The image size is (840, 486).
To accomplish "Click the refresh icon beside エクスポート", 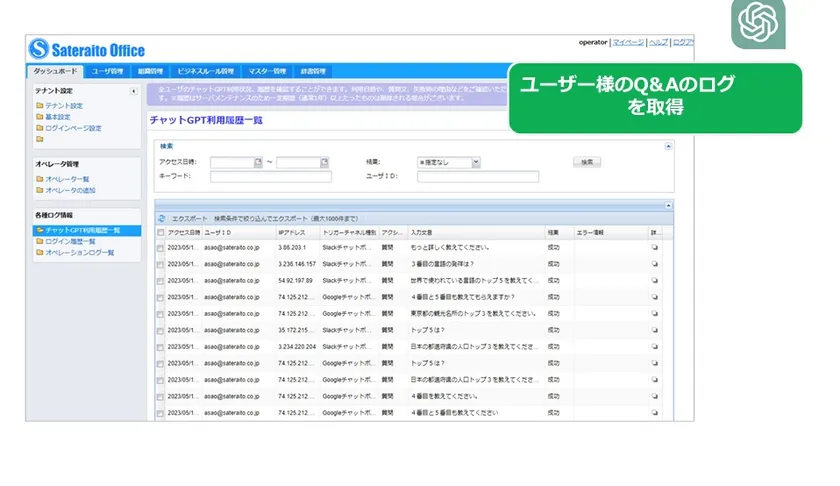I will pyautogui.click(x=161, y=218).
